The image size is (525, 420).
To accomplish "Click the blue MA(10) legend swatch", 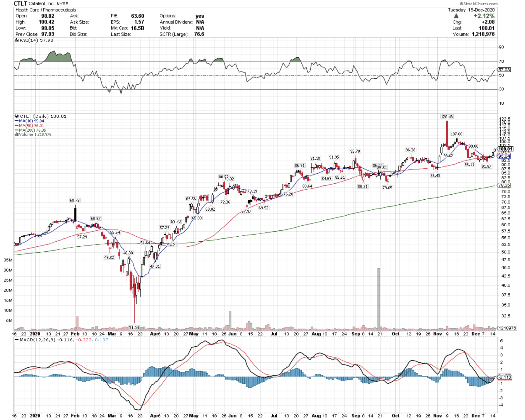I will 17,121.
